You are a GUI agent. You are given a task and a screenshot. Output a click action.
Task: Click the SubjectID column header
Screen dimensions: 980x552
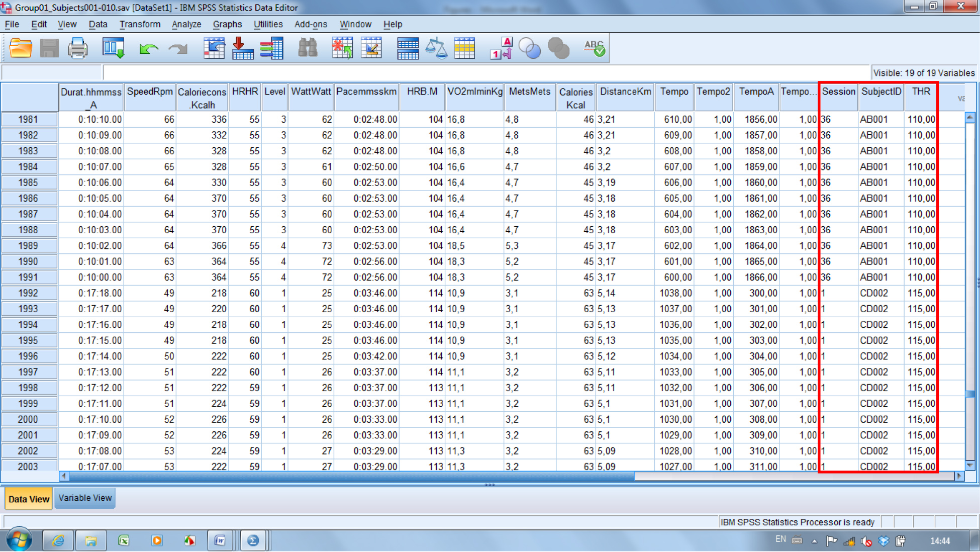click(881, 92)
